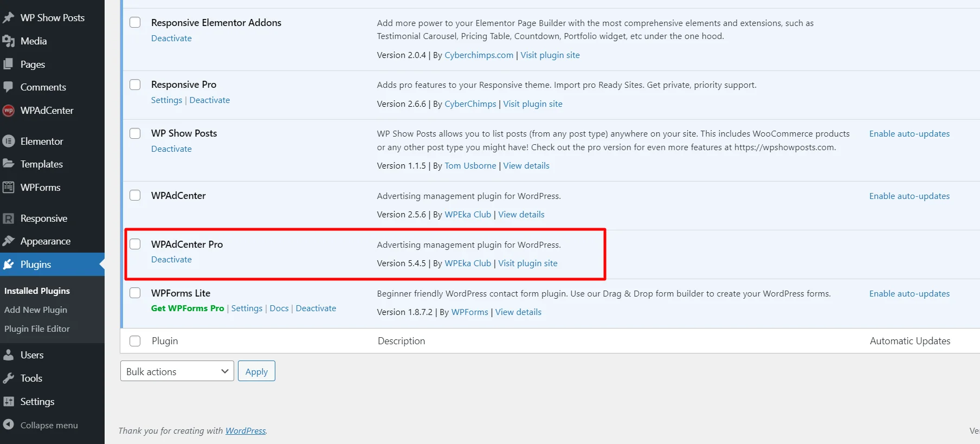
Task: Check the WPForms Lite plugin checkbox
Action: (135, 293)
